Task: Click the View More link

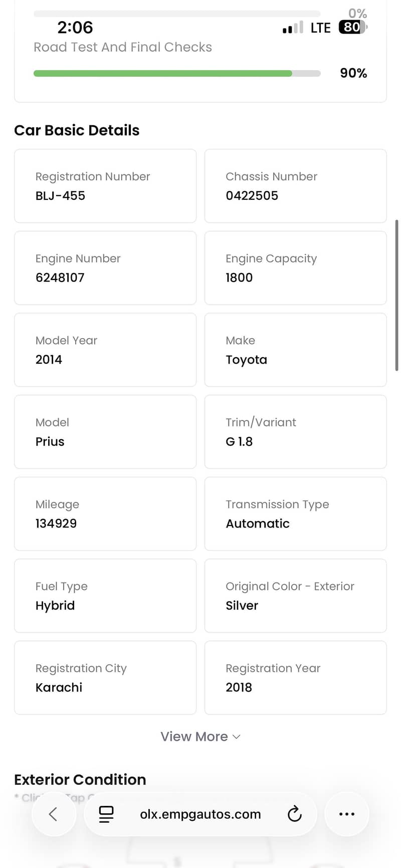Action: pos(194,737)
